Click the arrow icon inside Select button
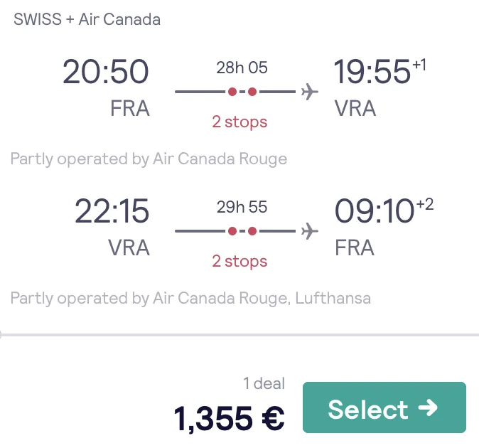Image resolution: width=479 pixels, height=448 pixels. 428,407
